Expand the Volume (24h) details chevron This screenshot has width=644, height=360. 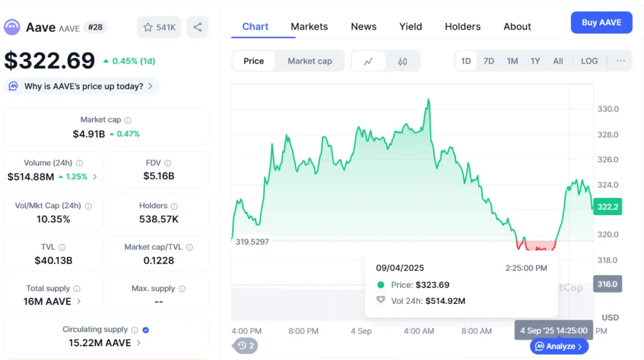(x=95, y=177)
